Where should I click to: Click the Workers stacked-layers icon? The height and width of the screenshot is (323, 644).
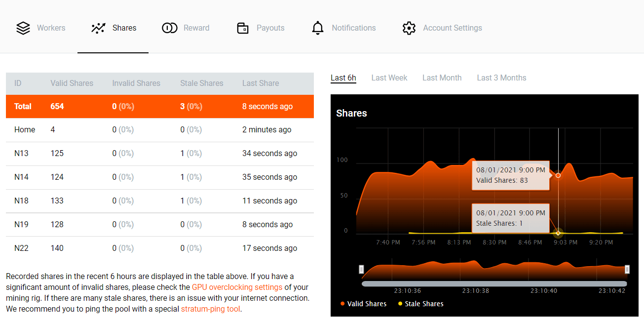tap(23, 28)
